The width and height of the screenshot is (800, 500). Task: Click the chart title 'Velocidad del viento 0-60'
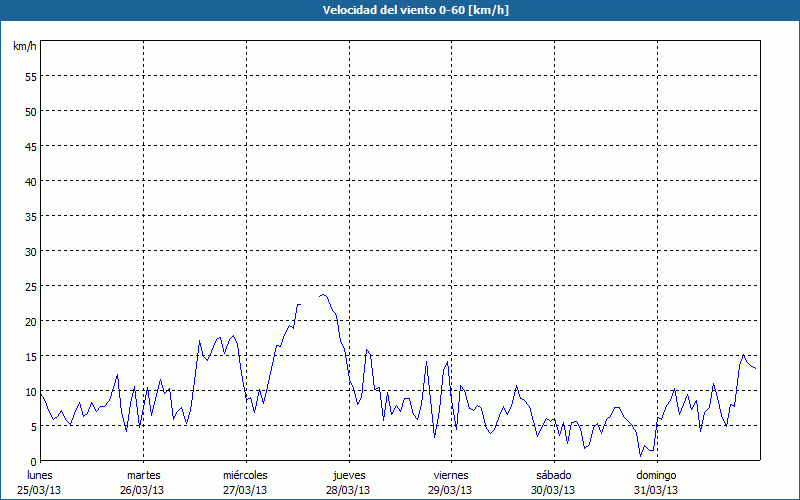tap(400, 10)
